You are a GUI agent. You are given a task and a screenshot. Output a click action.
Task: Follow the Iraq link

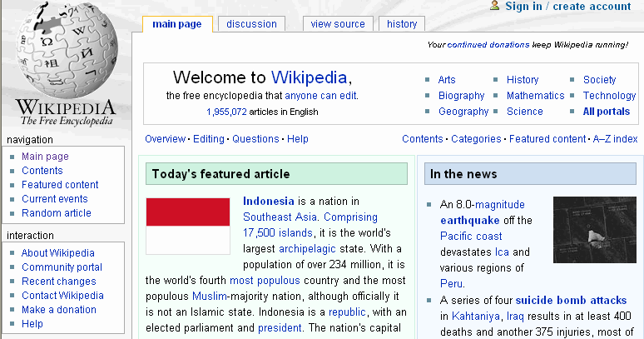515,317
